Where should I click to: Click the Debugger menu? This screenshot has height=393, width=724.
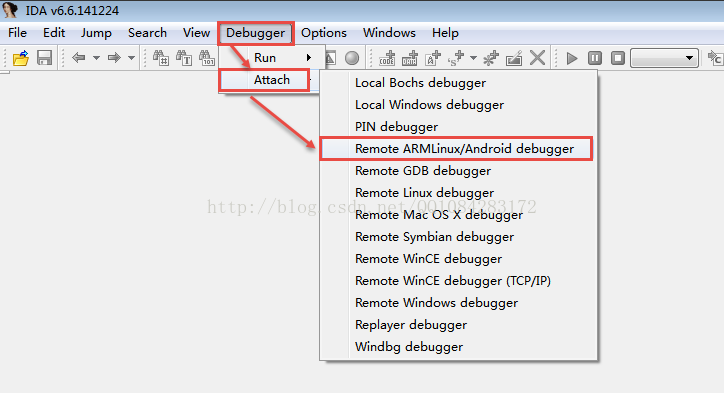255,33
